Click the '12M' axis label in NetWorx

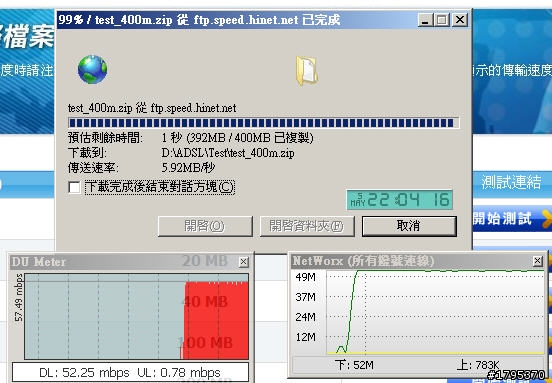point(305,337)
